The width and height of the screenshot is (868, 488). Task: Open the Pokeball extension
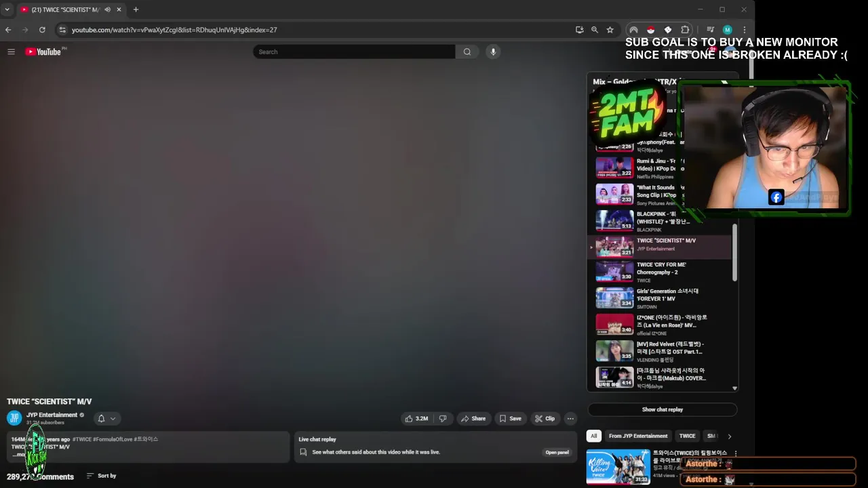(x=650, y=30)
